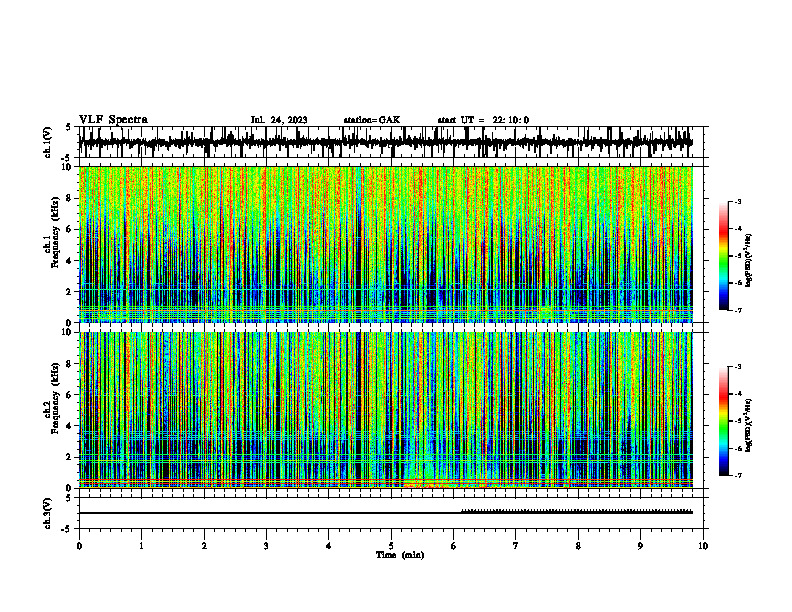Click time axis tick label "4"
Viewport: 792px width, 612px height.
[329, 546]
